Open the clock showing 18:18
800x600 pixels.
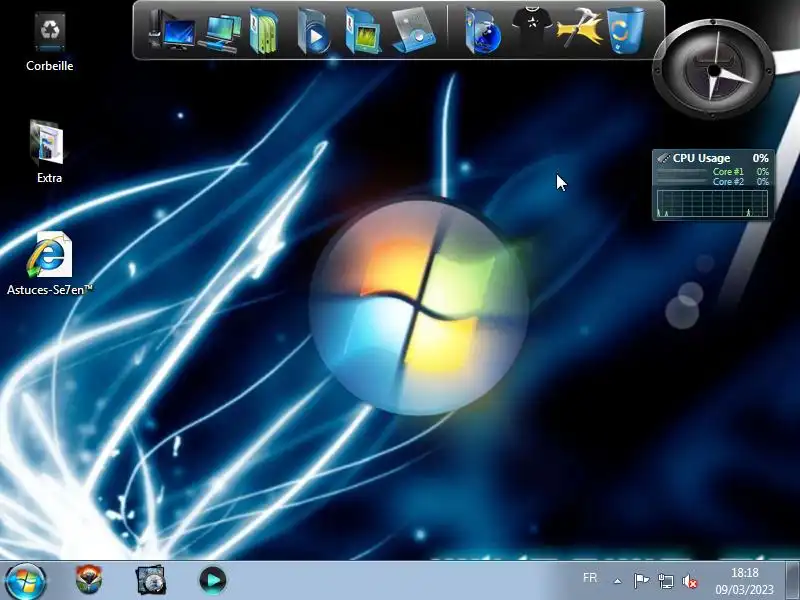pos(744,581)
